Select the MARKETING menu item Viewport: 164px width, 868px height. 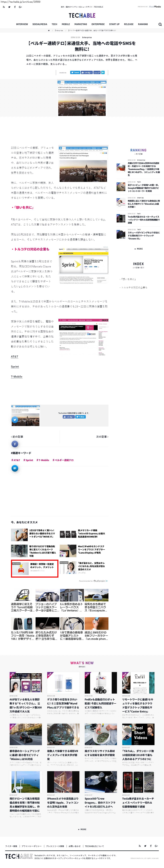tap(80, 24)
